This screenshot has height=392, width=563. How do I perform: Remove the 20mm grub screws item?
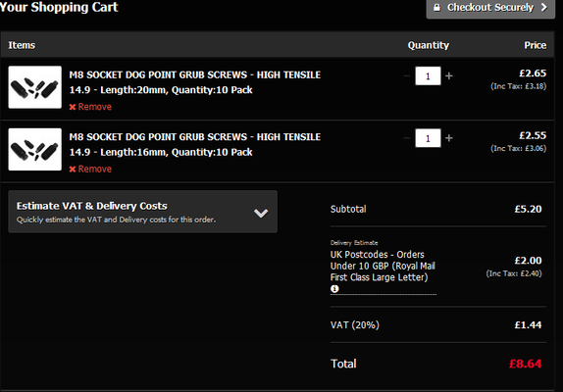(x=90, y=107)
